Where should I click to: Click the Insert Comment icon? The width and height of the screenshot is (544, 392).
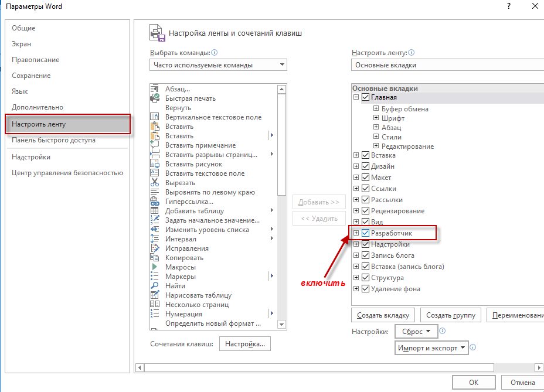click(x=154, y=145)
